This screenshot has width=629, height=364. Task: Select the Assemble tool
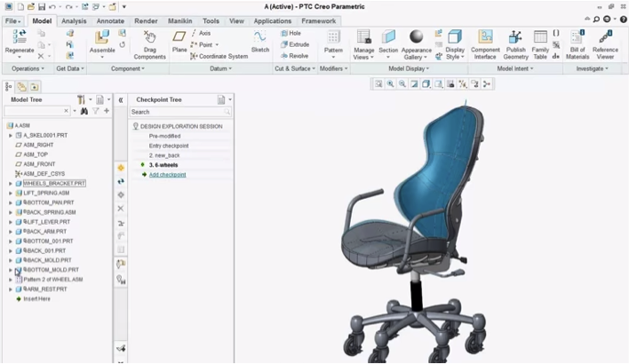coord(102,39)
